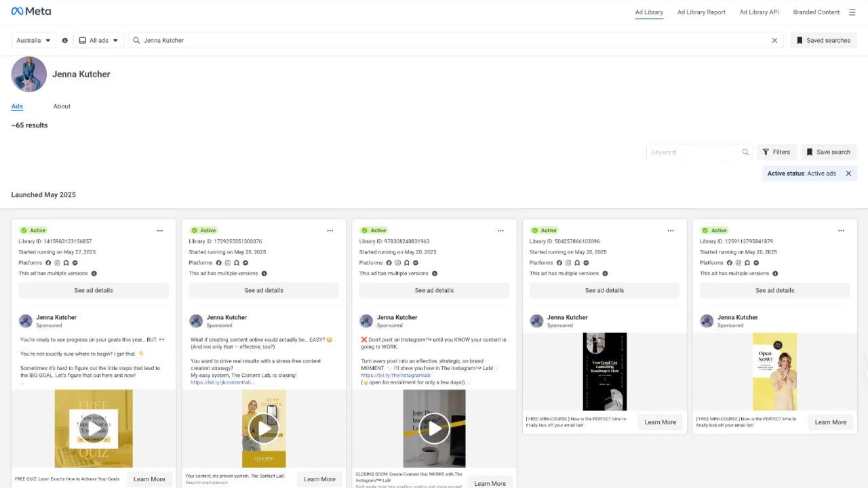
Task: Click Facebook platform icon on ad 978308240831963
Action: click(x=389, y=263)
